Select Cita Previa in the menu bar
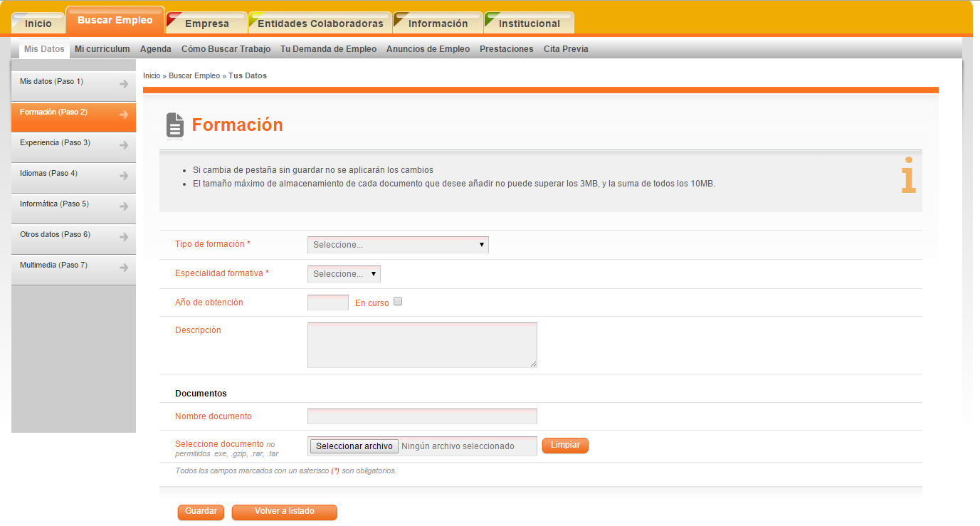The image size is (980, 526). (x=566, y=49)
